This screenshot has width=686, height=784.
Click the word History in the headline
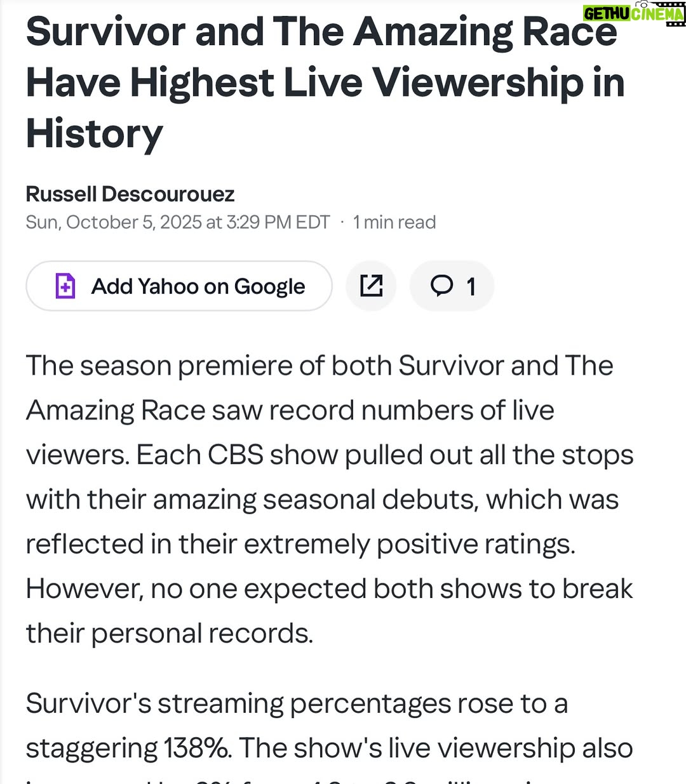coord(95,135)
